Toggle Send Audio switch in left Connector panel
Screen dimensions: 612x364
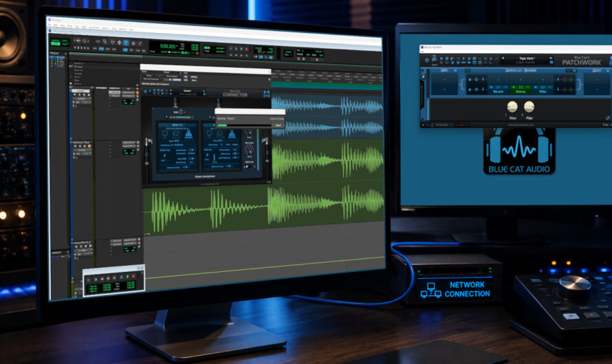click(x=191, y=150)
